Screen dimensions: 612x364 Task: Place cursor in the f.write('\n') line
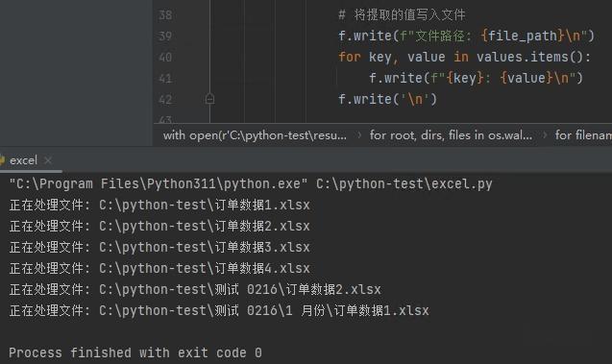pos(387,99)
